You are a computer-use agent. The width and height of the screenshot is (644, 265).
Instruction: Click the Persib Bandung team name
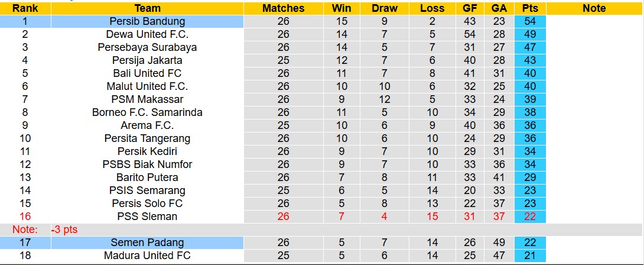coord(147,21)
